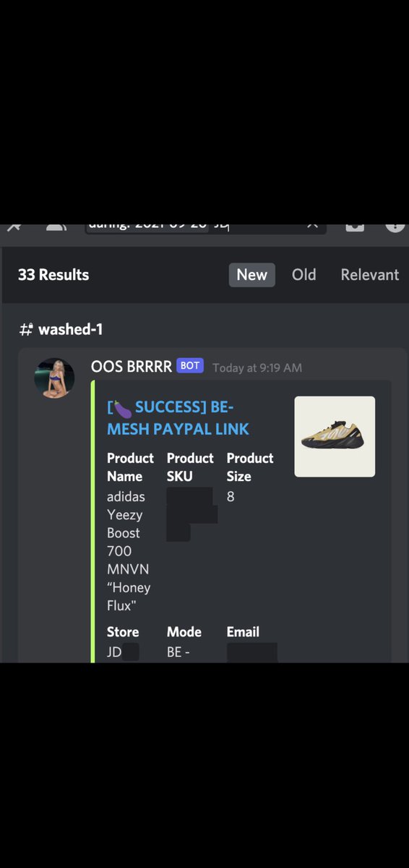Click the OOS BRRRR username
409x868 pixels.
pyautogui.click(x=132, y=366)
